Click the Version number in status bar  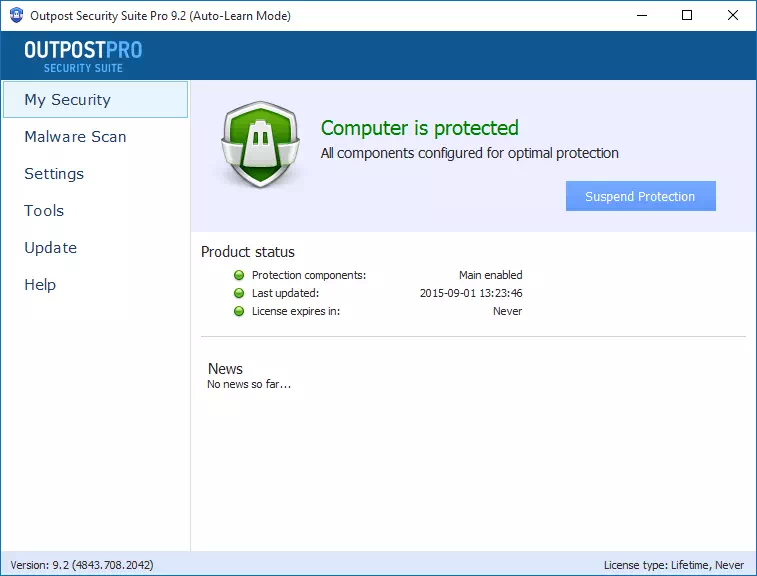(x=82, y=565)
